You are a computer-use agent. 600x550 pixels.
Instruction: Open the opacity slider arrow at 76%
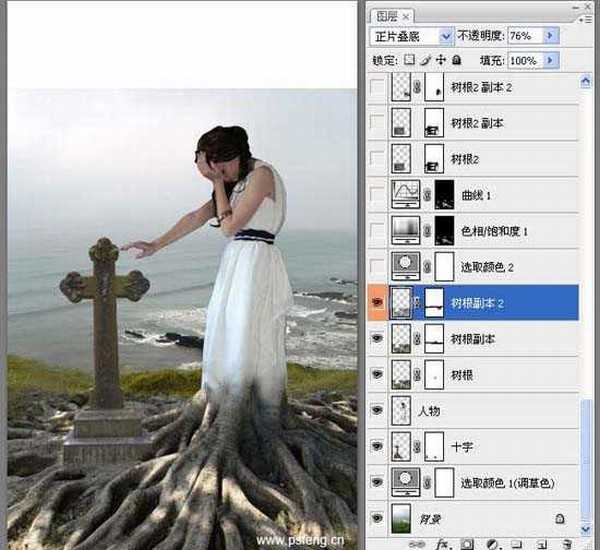pos(551,36)
